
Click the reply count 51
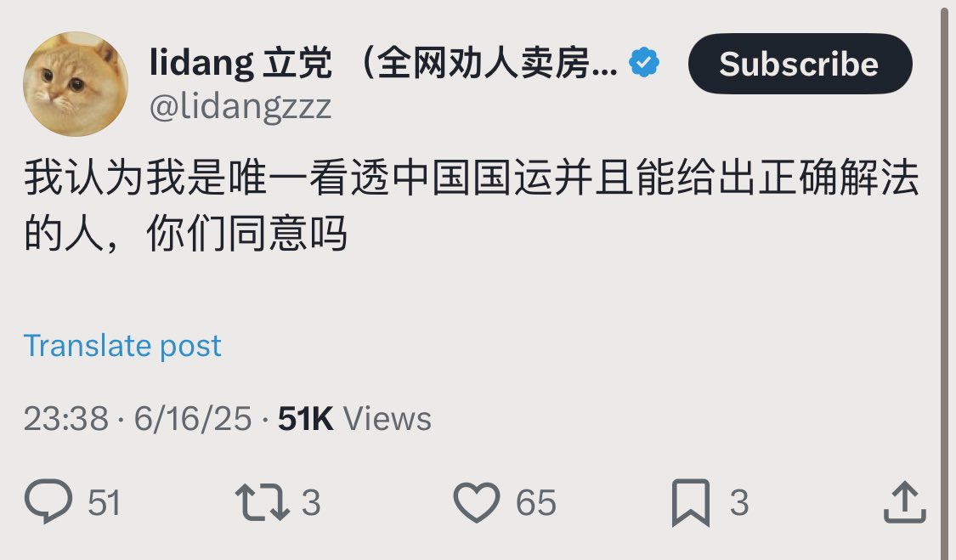tap(104, 503)
